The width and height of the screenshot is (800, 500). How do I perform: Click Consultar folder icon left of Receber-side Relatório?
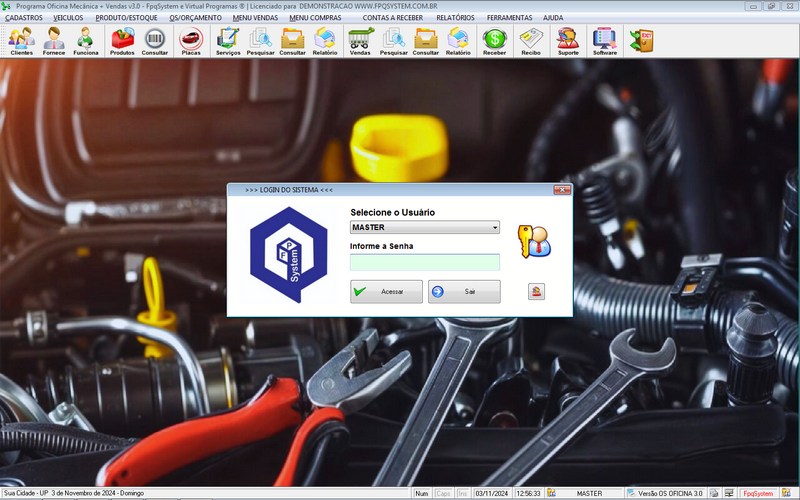pyautogui.click(x=426, y=41)
